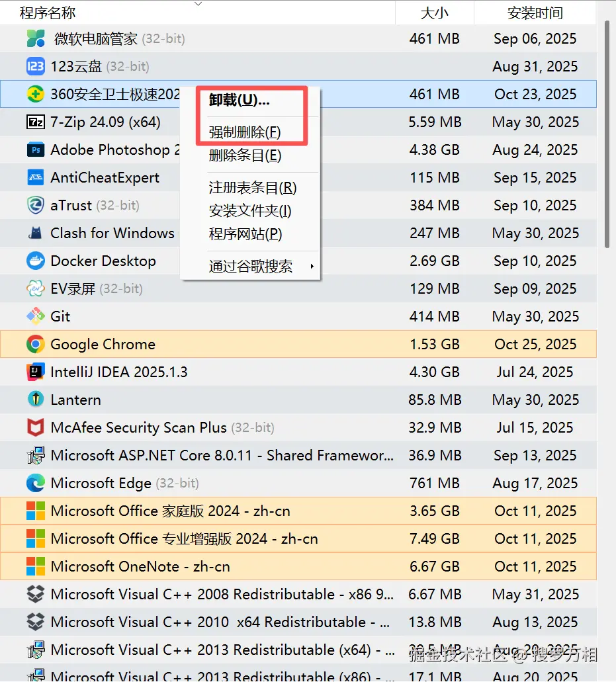Click the Aug 31, 2025 date cell
616x682 pixels.
click(535, 67)
